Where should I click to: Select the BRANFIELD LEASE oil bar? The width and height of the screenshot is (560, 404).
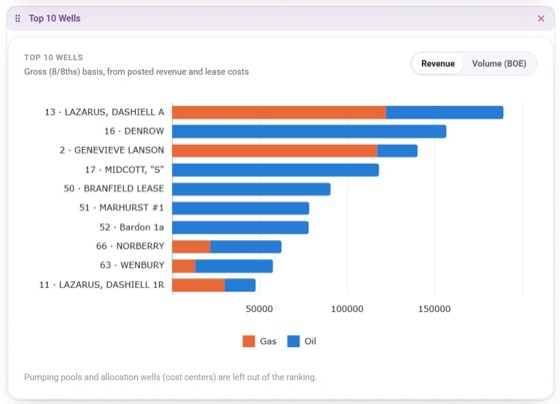click(x=251, y=189)
